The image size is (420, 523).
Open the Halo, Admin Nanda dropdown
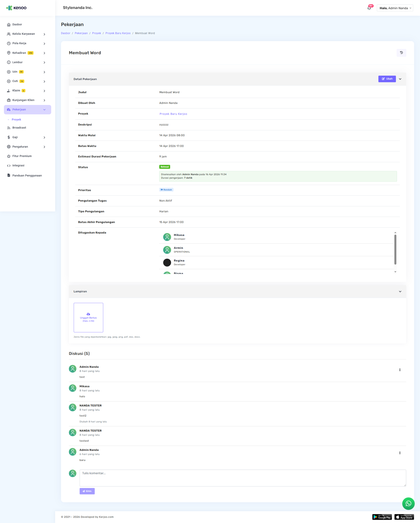[395, 8]
